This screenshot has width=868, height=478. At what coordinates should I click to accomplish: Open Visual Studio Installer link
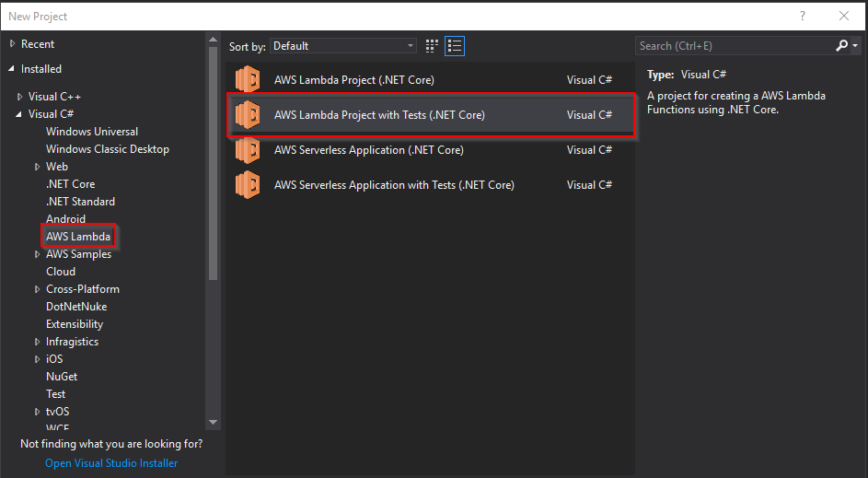click(111, 463)
